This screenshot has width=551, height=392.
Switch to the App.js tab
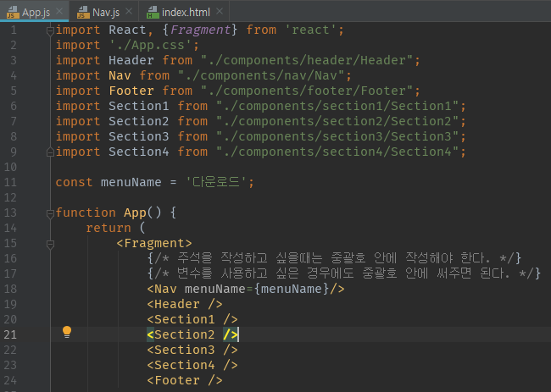[35, 12]
